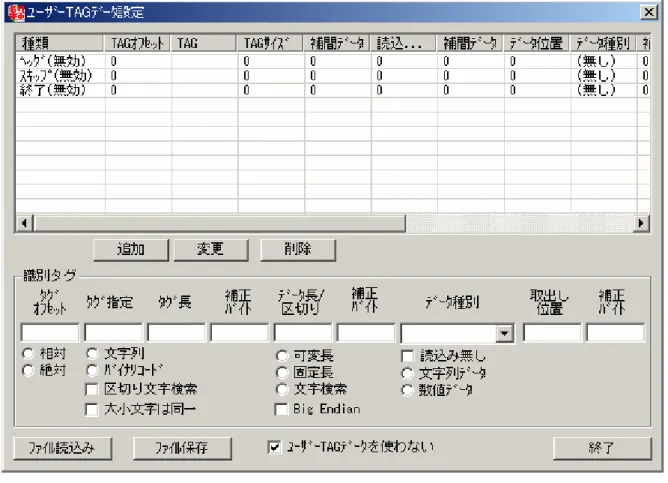668x483 pixels.
Task: Click the TAGサイズ column header
Action: point(270,43)
